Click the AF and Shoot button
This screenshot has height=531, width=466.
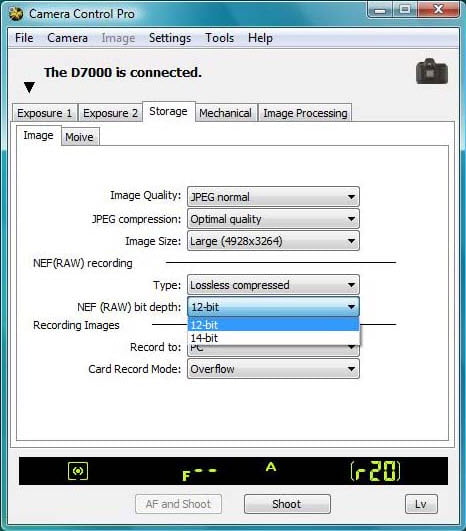(x=178, y=504)
